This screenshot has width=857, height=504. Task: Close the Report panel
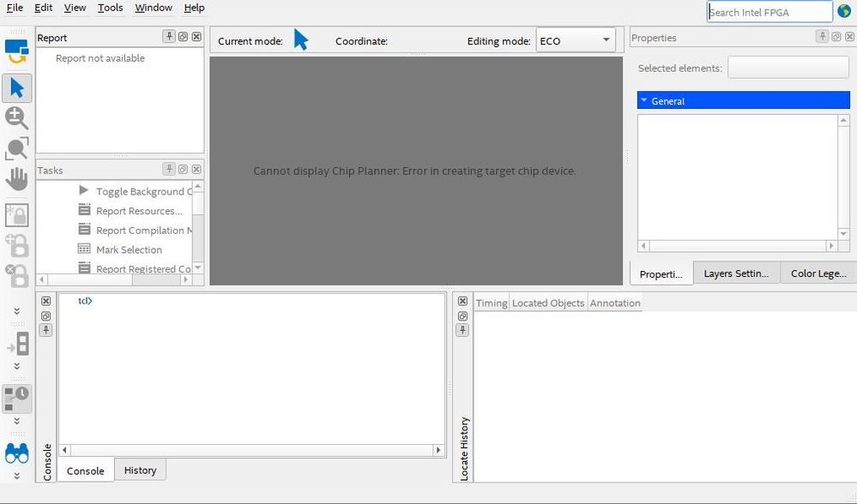(196, 37)
